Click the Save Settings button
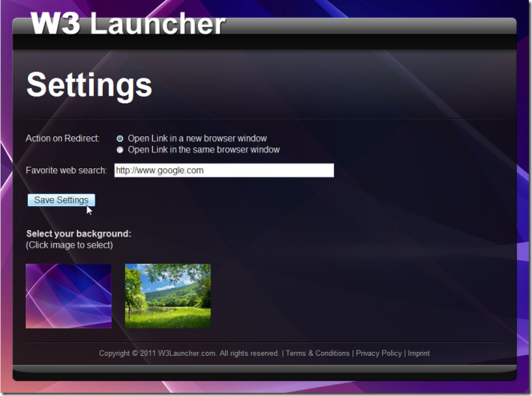532x396 pixels. (x=61, y=200)
